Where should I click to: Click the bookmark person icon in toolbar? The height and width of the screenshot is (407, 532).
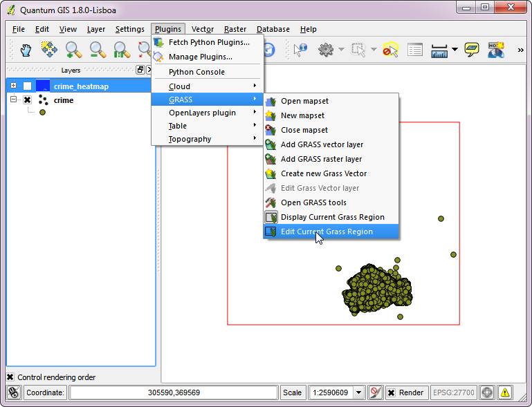pyautogui.click(x=496, y=50)
